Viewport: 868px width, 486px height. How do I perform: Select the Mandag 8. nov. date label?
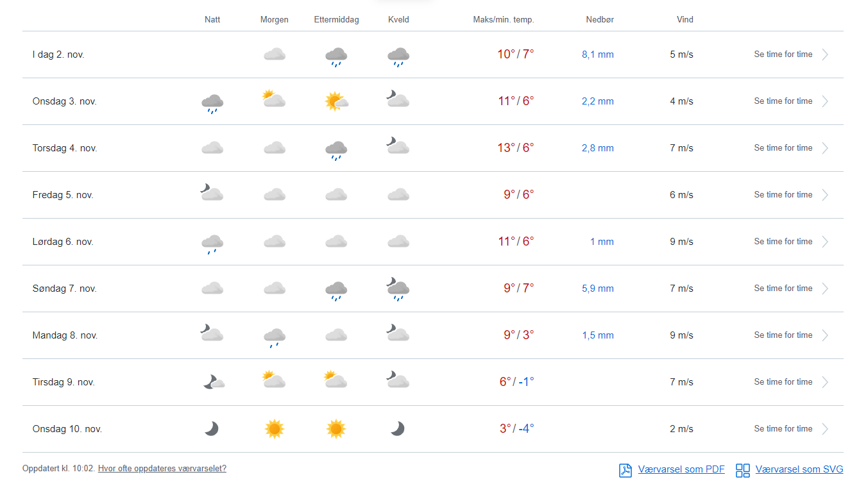coord(65,335)
